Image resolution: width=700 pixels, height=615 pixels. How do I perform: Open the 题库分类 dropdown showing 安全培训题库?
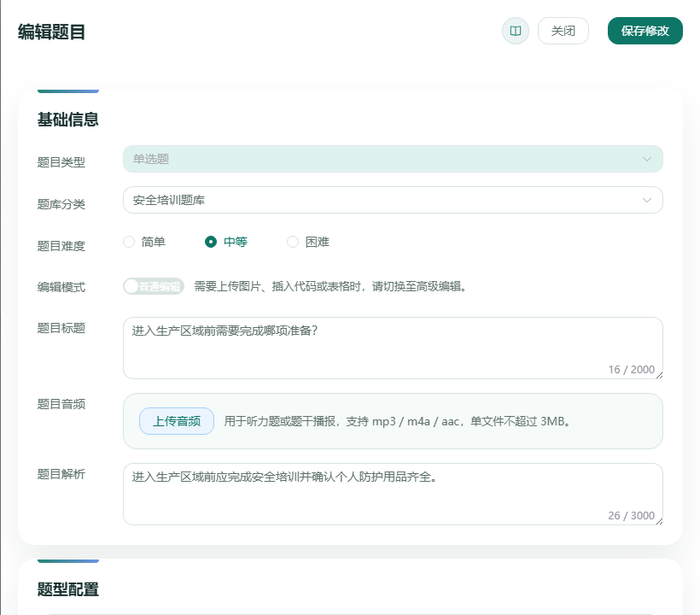click(393, 200)
